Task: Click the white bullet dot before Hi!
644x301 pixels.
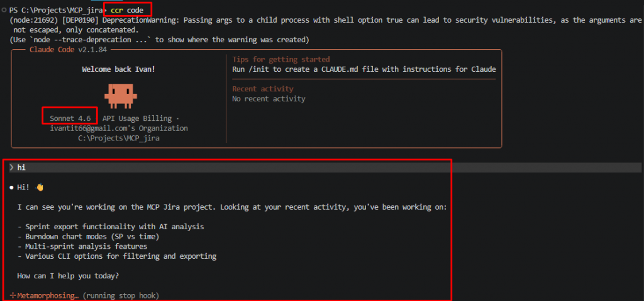Action: (11, 187)
